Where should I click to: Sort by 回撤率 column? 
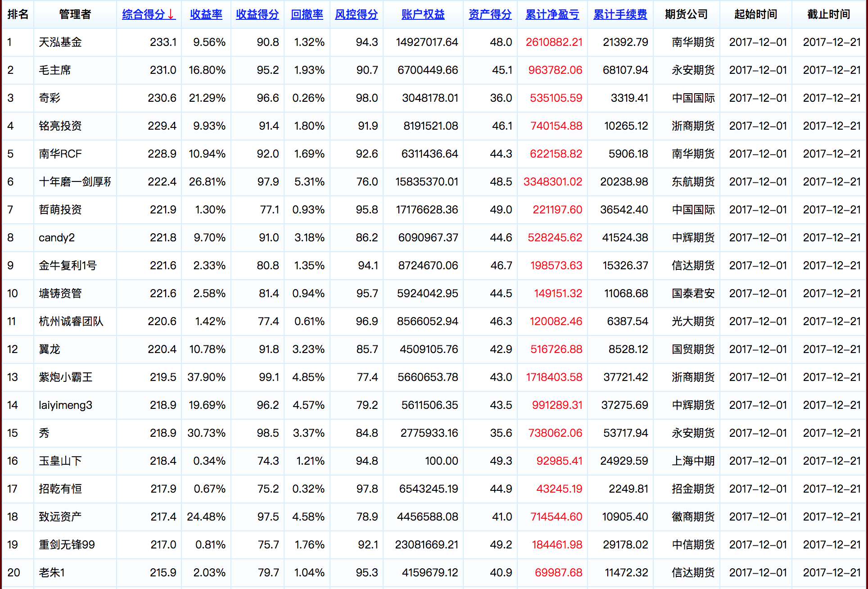click(x=307, y=14)
